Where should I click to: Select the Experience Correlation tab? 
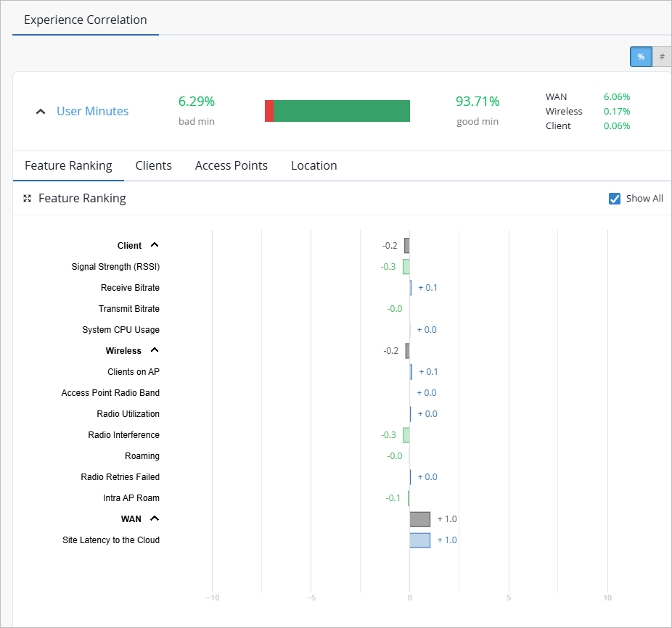pyautogui.click(x=86, y=20)
